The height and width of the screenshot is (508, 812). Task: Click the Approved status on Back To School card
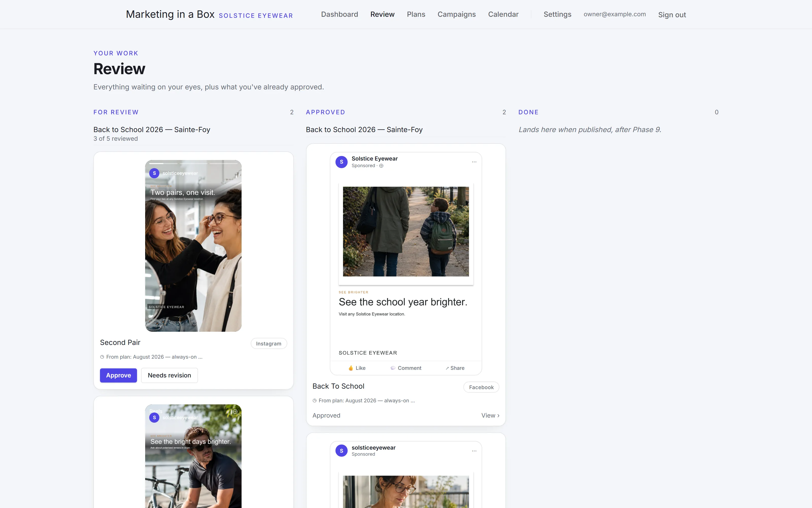[326, 415]
